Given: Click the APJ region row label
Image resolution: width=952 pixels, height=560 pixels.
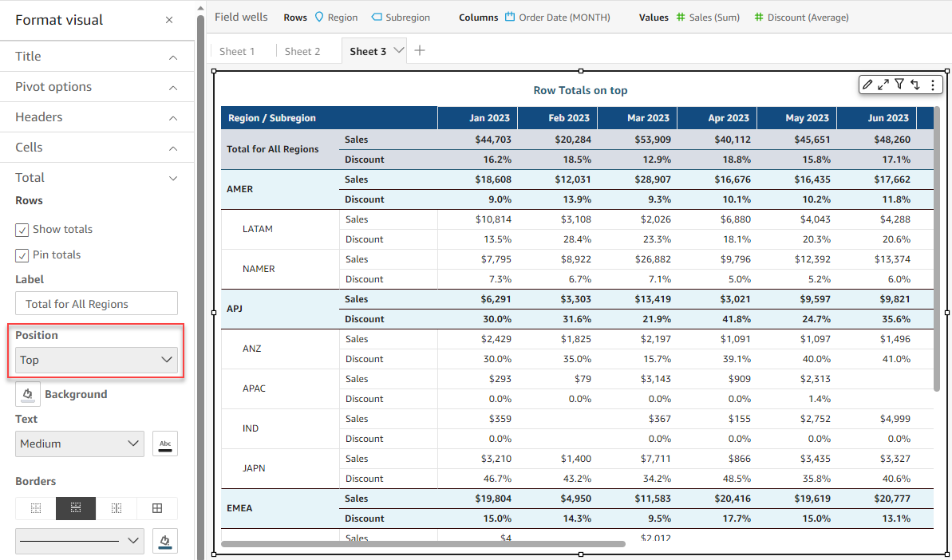Looking at the screenshot, I should [235, 309].
